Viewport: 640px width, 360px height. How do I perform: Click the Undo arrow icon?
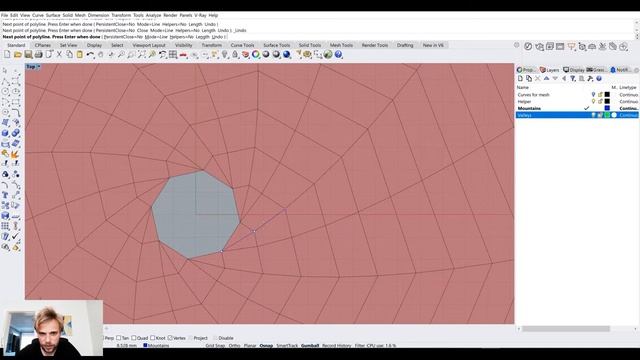click(x=90, y=54)
